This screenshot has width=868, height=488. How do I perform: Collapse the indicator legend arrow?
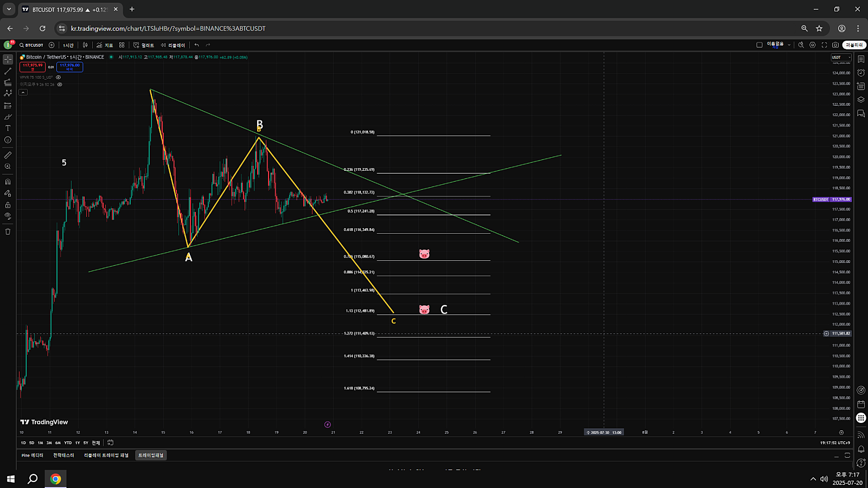(x=23, y=92)
